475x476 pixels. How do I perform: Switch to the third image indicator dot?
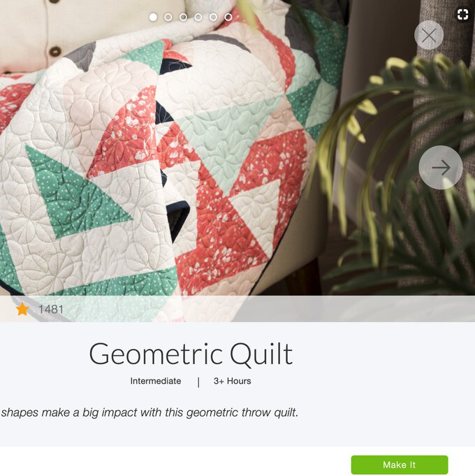(183, 17)
